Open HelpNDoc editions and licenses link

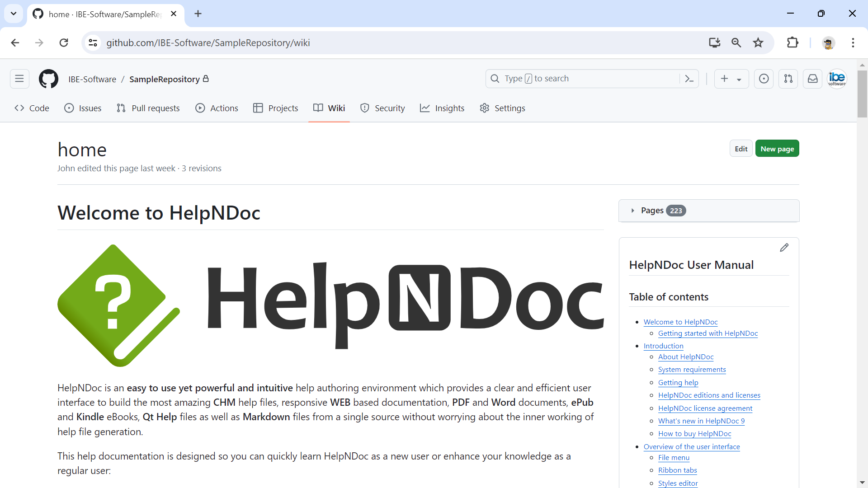tap(709, 395)
